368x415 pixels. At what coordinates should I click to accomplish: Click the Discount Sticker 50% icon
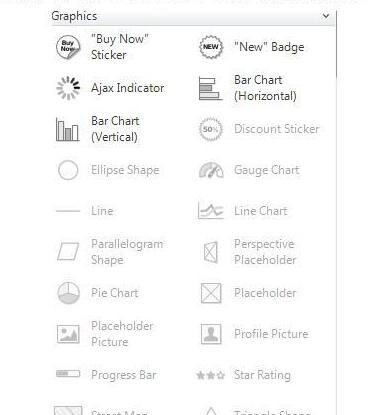(x=211, y=129)
